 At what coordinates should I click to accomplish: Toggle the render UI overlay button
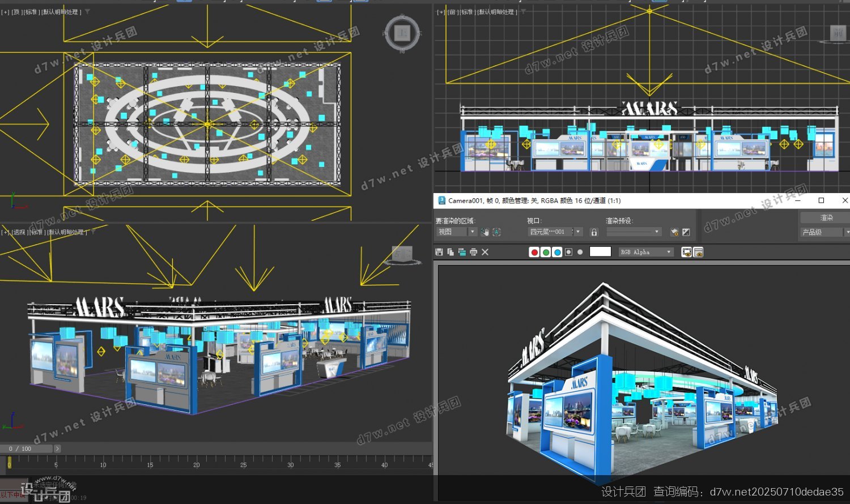(x=687, y=252)
